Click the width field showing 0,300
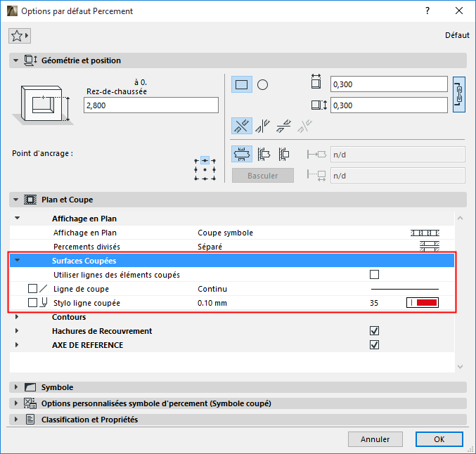 coord(389,84)
